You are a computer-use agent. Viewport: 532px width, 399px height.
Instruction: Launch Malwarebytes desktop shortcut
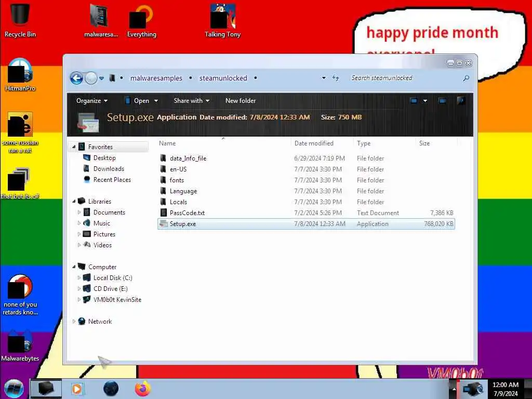(20, 345)
